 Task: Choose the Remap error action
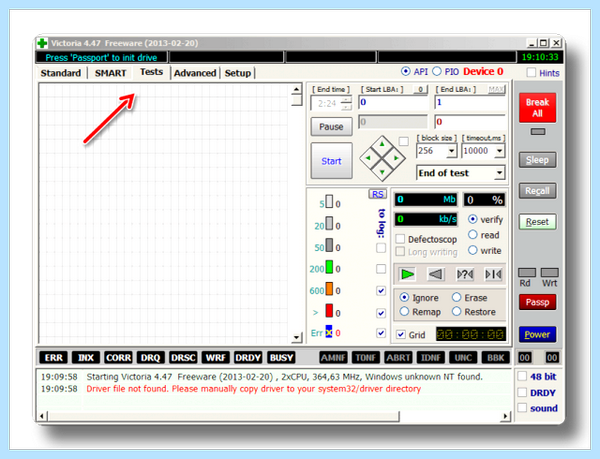click(x=404, y=312)
